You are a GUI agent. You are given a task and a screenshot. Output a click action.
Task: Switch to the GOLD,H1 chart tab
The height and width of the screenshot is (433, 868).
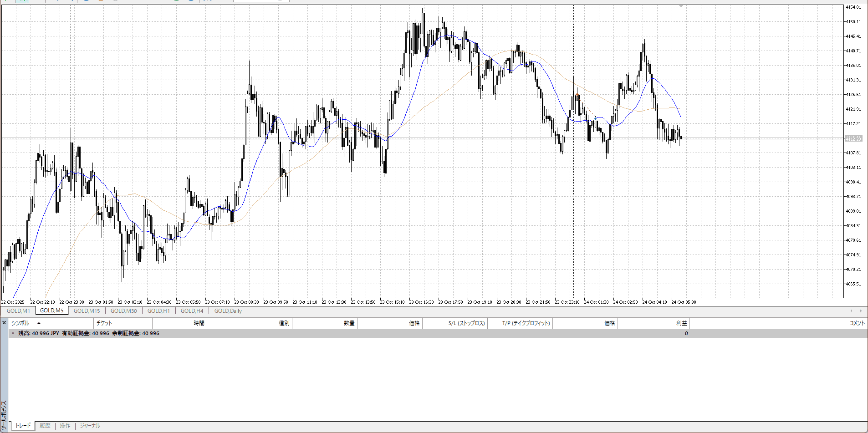(x=158, y=311)
